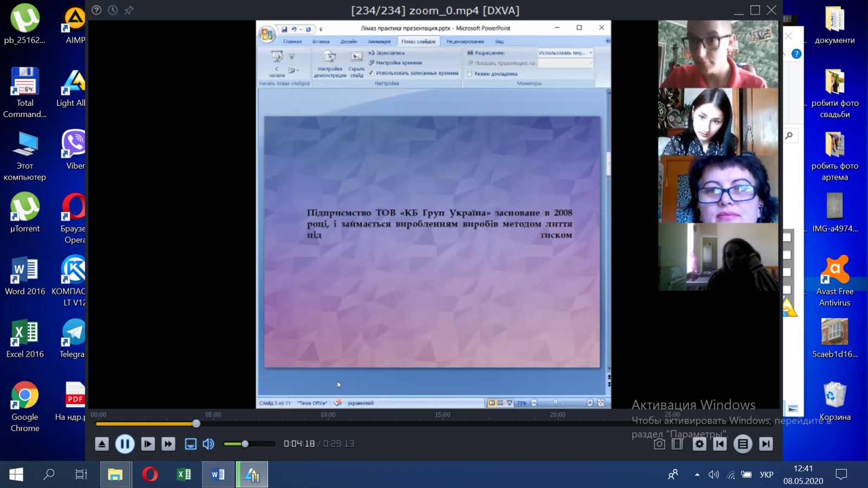This screenshot has height=488, width=868.
Task: Toggle the pin always-on-top icon
Action: (x=129, y=10)
